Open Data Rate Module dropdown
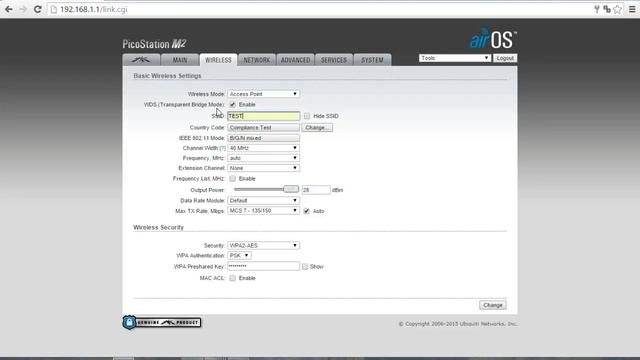Image resolution: width=640 pixels, height=360 pixels. 263,200
